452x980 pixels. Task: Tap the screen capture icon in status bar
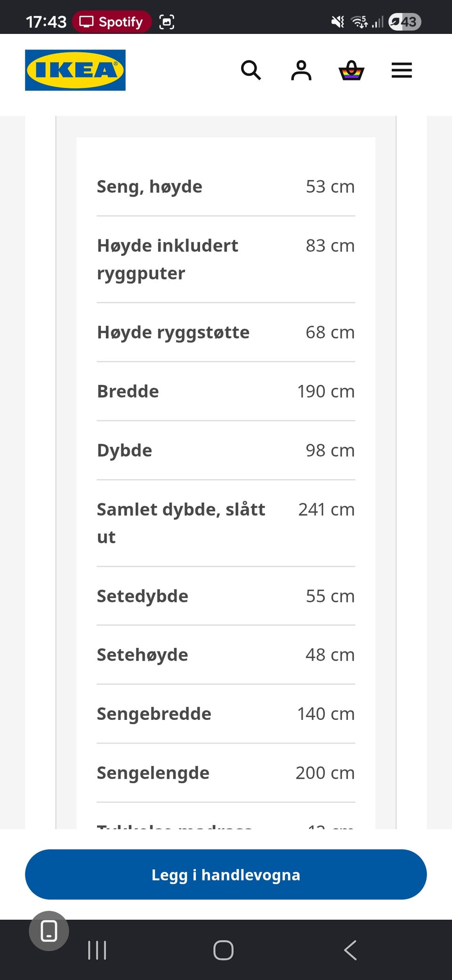(x=167, y=22)
